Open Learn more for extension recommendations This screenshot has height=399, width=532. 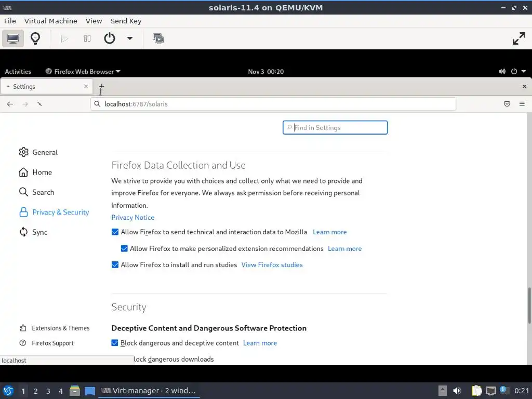tap(344, 249)
